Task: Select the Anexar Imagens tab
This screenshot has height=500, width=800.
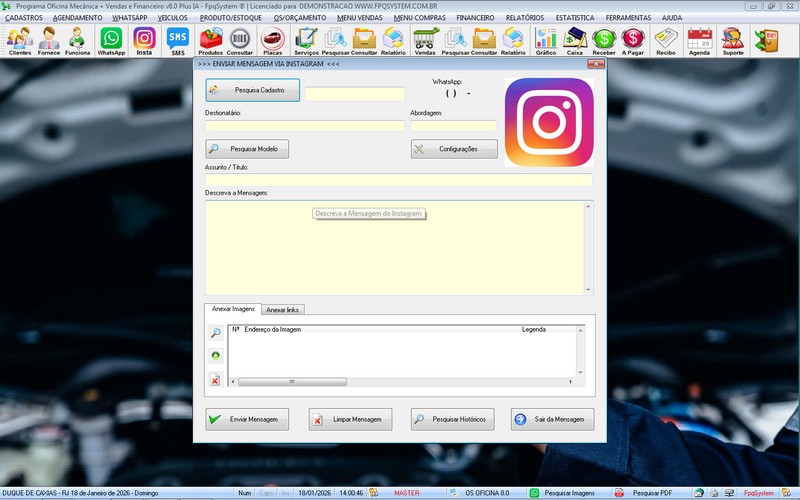Action: [x=233, y=309]
